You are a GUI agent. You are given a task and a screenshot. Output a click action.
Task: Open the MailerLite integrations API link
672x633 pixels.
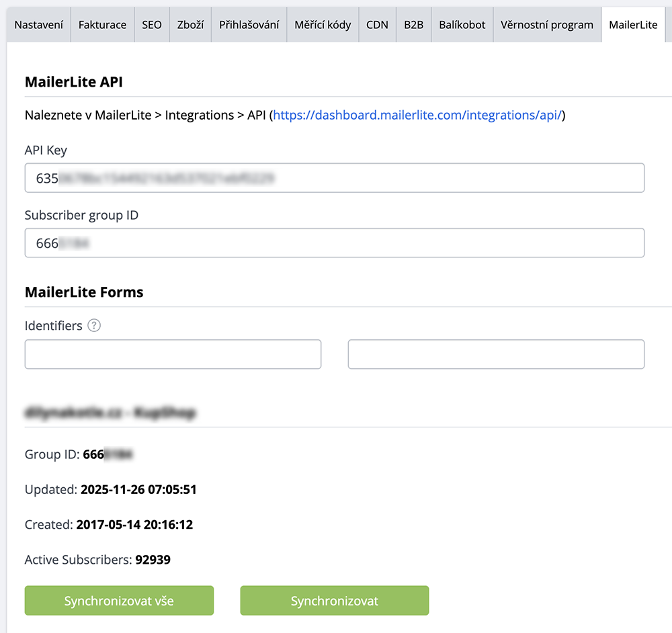(x=417, y=115)
